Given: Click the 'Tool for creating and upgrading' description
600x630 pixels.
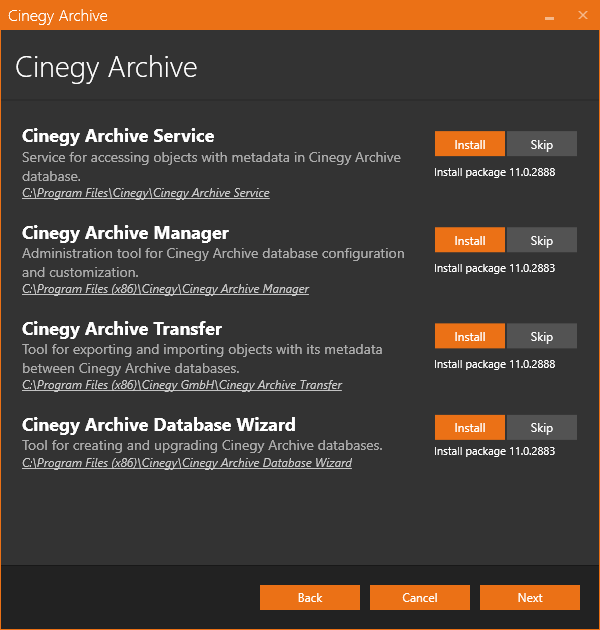Looking at the screenshot, I should (202, 446).
